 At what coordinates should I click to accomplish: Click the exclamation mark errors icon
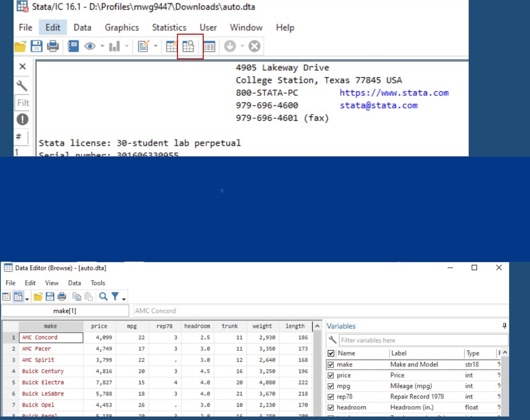tap(22, 119)
